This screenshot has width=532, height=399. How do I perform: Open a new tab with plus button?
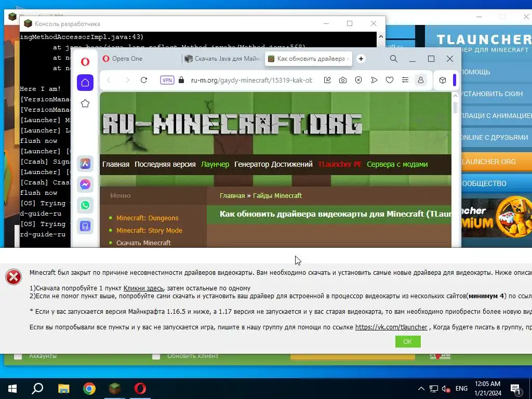(x=361, y=59)
